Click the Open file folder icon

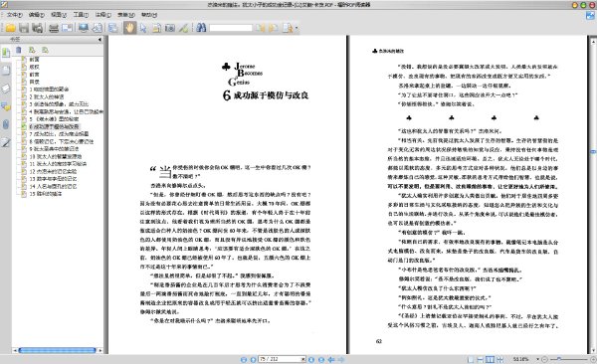(x=10, y=28)
